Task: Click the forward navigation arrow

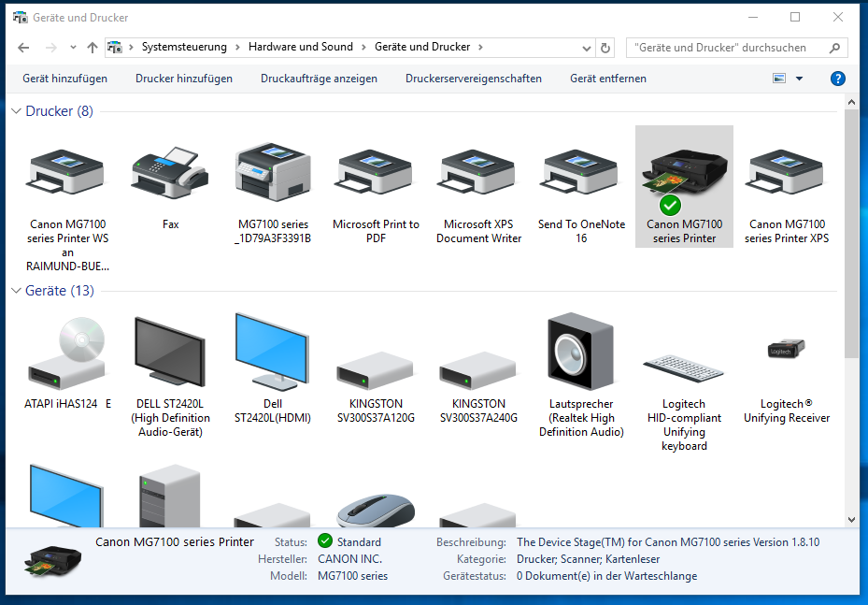Action: (51, 48)
